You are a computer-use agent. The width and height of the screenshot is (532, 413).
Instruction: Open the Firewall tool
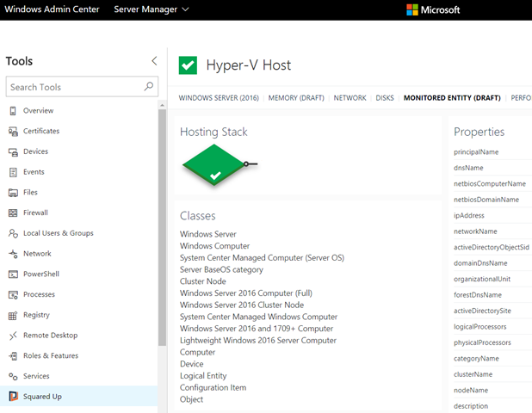(78, 213)
